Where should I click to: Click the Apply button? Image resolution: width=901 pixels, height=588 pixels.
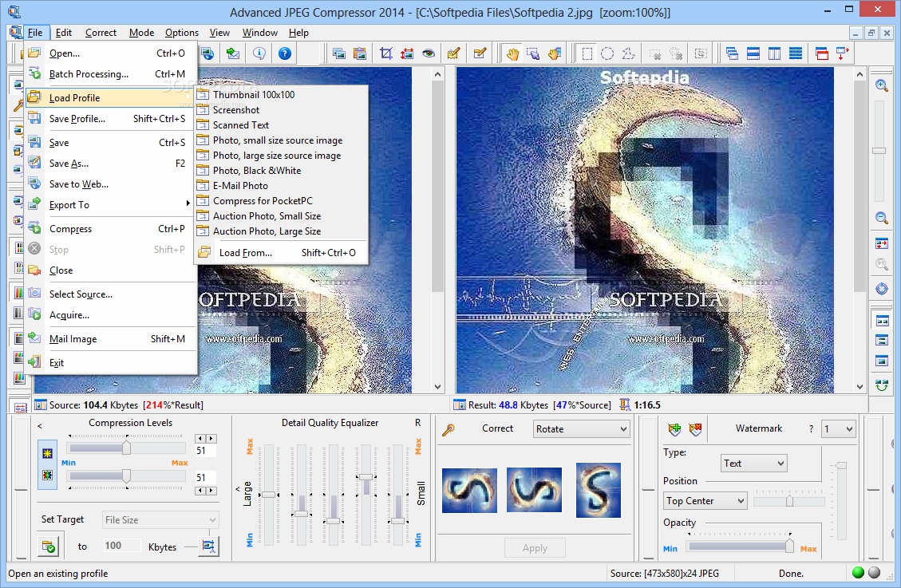pyautogui.click(x=535, y=548)
